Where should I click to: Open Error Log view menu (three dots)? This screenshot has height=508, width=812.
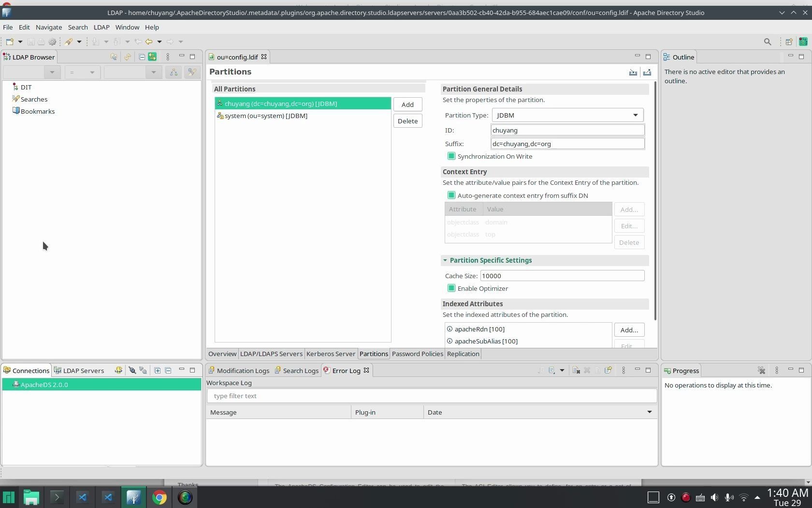(x=623, y=370)
